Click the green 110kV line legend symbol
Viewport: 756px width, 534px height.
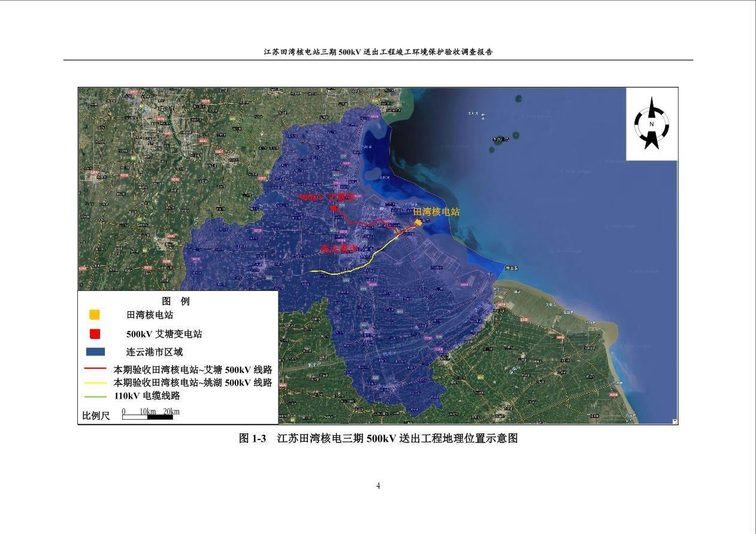point(95,396)
